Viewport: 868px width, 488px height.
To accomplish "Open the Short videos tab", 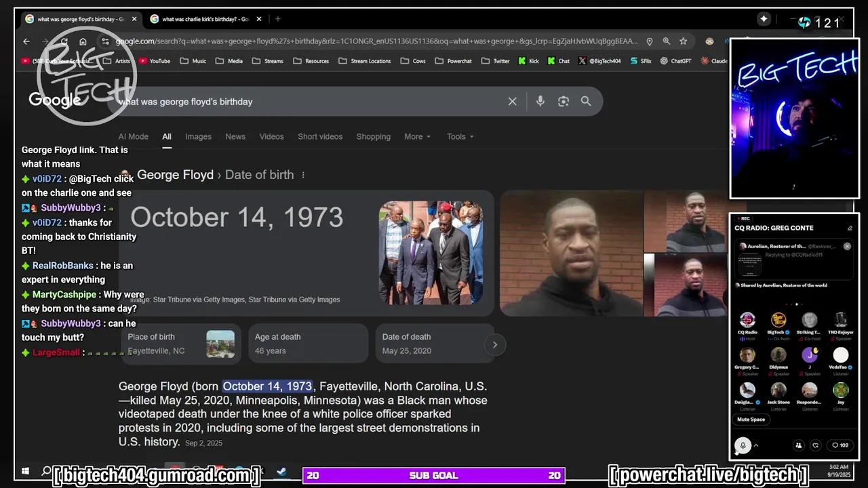I will tap(320, 137).
